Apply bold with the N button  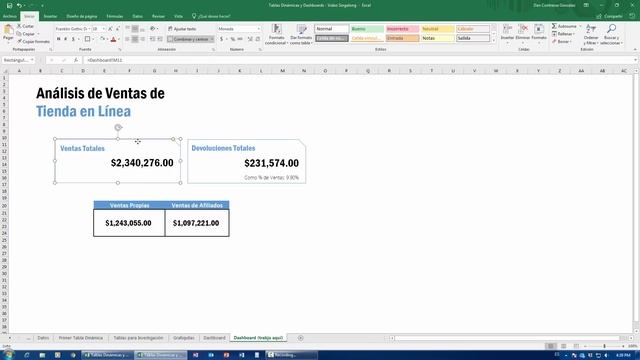(58, 39)
